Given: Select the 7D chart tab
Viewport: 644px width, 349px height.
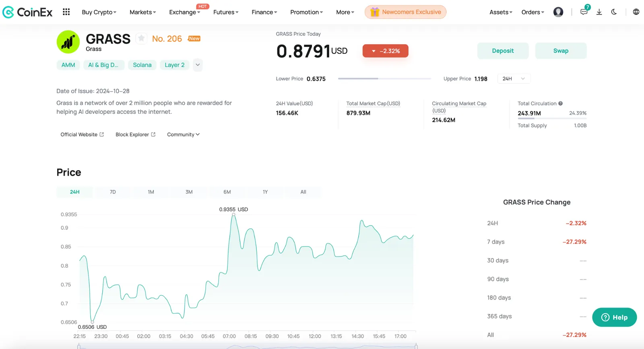Looking at the screenshot, I should tap(113, 192).
